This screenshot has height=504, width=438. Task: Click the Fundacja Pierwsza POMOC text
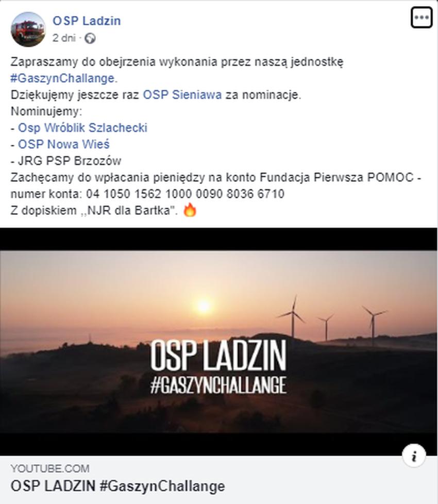coord(337,177)
